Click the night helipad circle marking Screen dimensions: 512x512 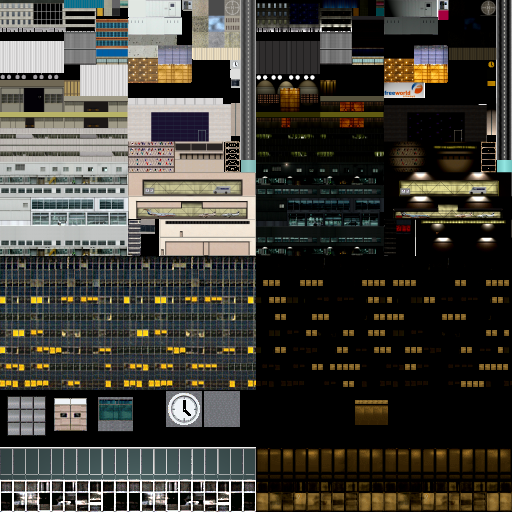[488, 8]
